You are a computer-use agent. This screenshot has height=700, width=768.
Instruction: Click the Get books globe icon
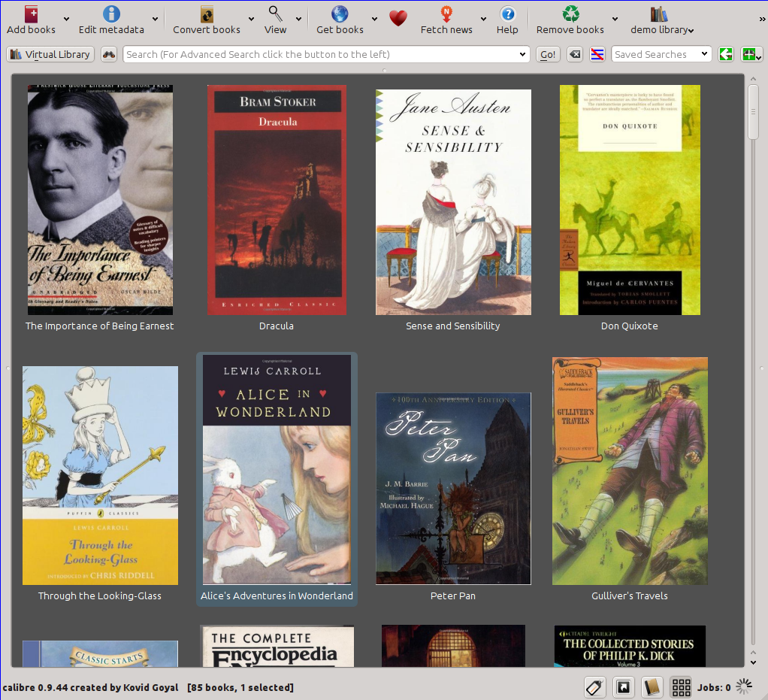[340, 14]
